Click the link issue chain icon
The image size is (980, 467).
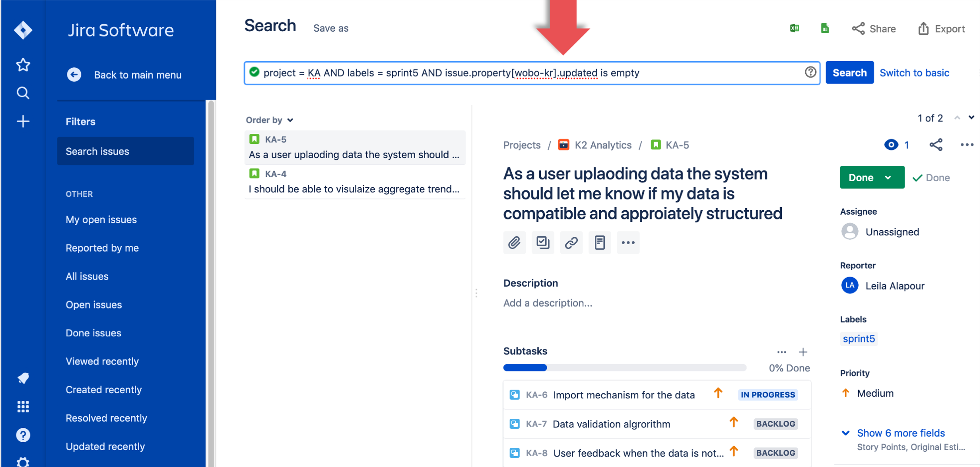pyautogui.click(x=571, y=242)
